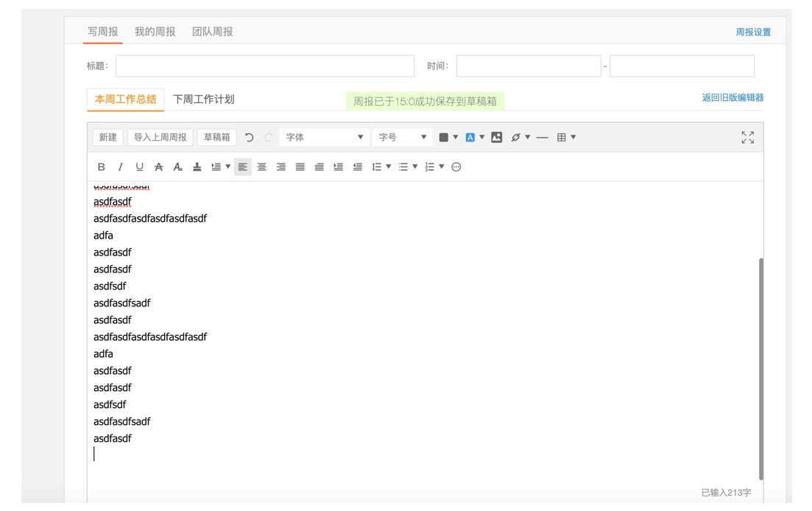Clear text formatting with the Ax icon
This screenshot has width=812, height=511.
point(177,166)
